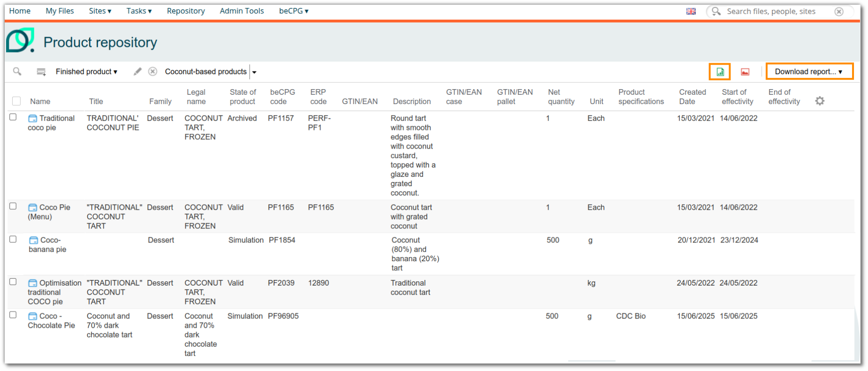Viewport: 868px width, 371px height.
Task: Open the Repository menu item
Action: pos(186,11)
